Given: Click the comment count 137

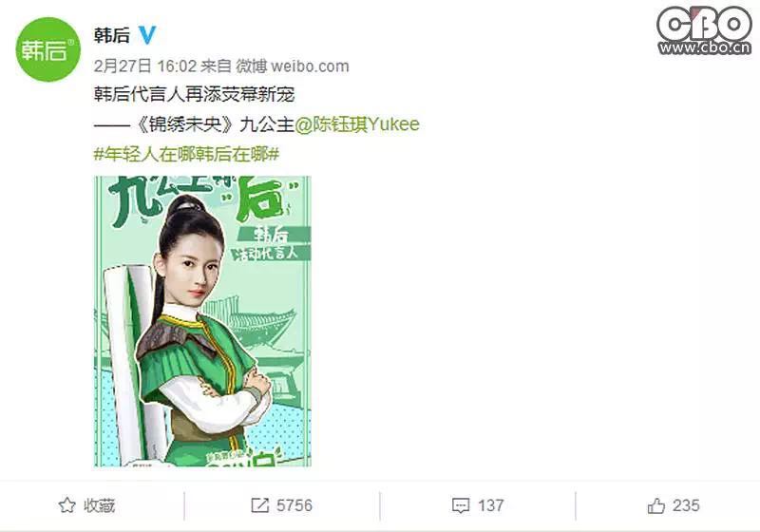Looking at the screenshot, I should [x=490, y=505].
